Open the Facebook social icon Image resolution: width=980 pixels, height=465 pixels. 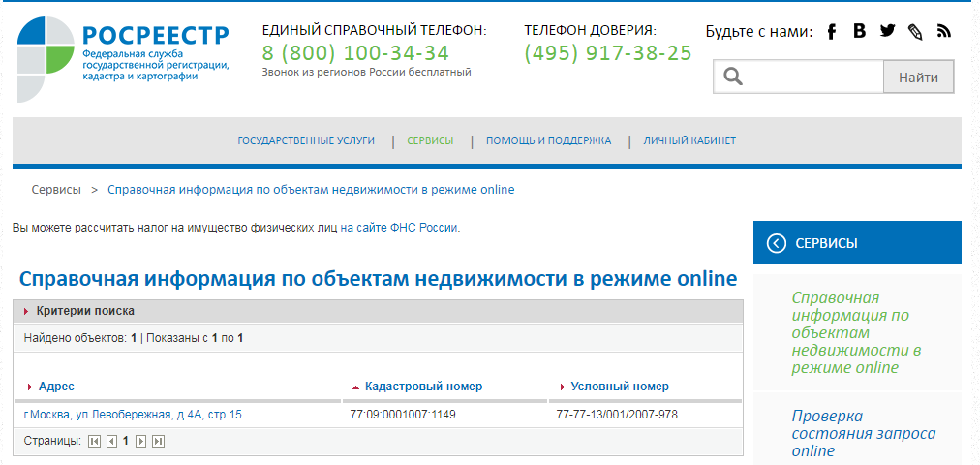[831, 31]
